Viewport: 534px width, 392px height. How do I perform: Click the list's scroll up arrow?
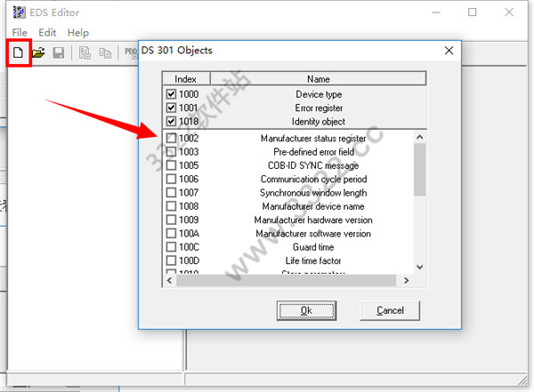point(420,137)
